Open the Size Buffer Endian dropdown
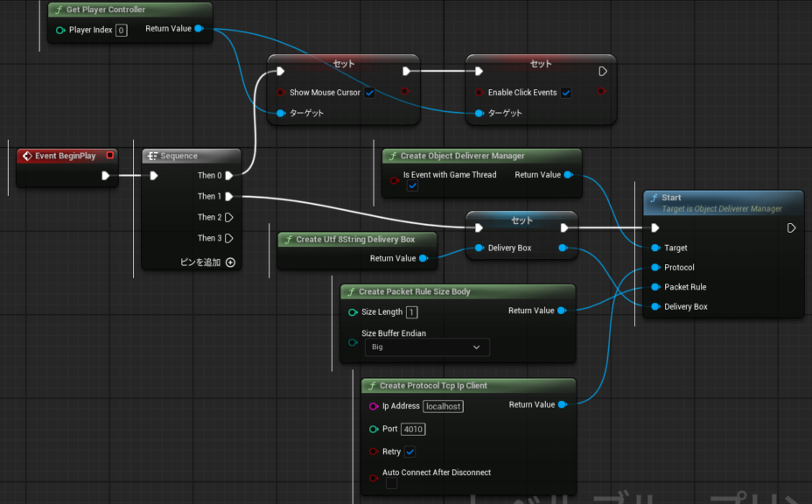 click(427, 347)
